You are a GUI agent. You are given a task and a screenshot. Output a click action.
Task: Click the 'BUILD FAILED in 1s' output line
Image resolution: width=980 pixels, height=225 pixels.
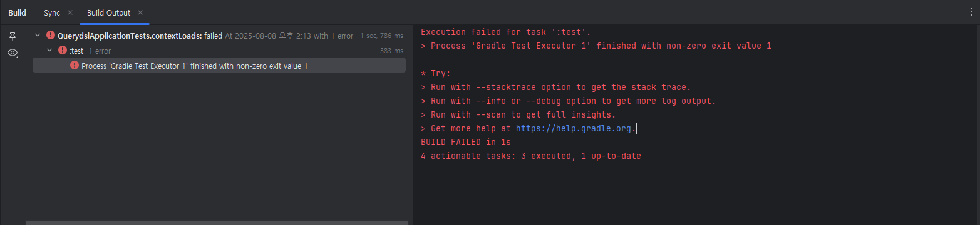[466, 142]
